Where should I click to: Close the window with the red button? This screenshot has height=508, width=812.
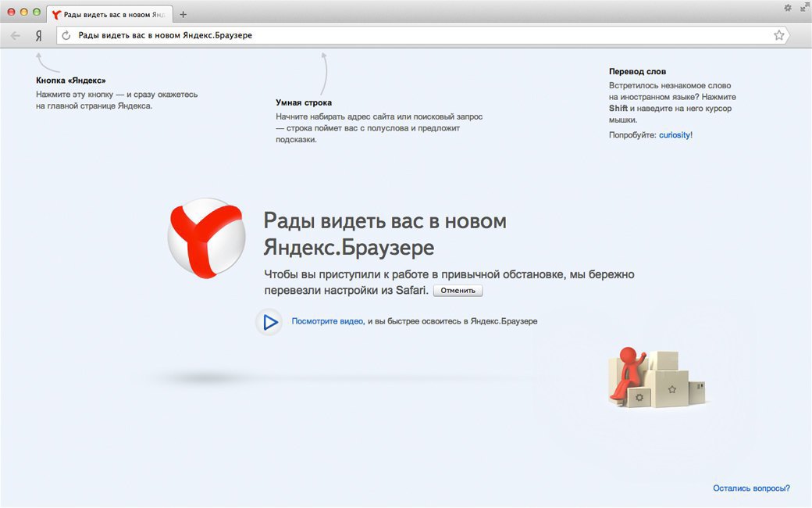click(x=11, y=12)
